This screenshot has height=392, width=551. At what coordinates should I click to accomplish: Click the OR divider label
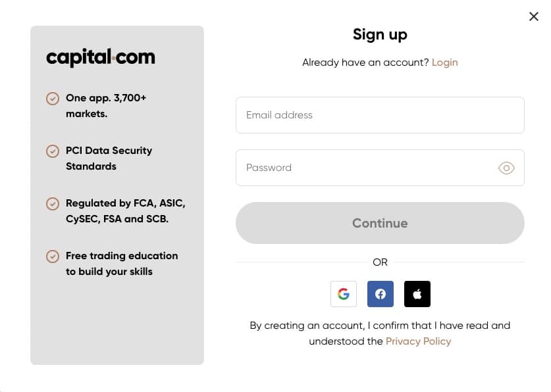click(x=380, y=262)
